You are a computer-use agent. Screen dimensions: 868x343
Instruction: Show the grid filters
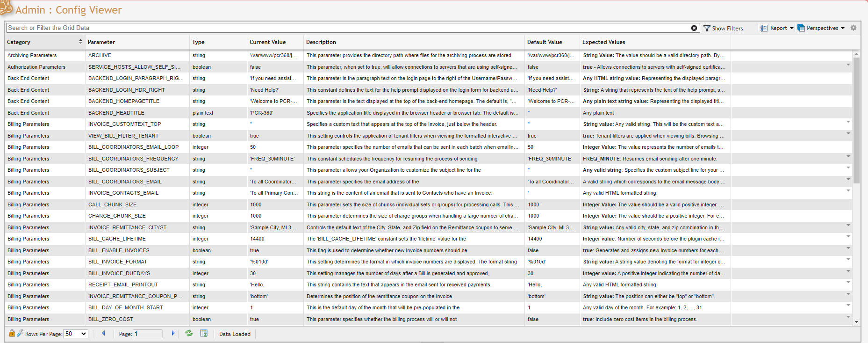click(723, 28)
